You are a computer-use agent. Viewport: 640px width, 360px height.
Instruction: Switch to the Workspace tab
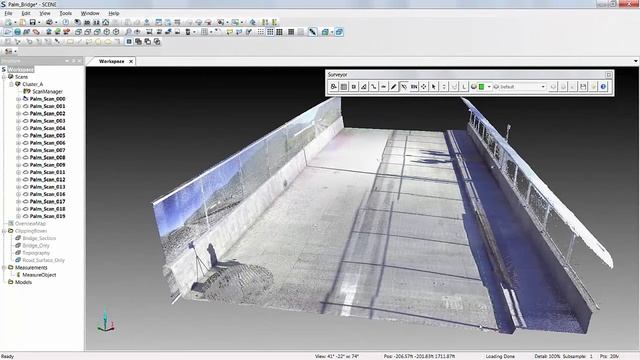click(x=111, y=61)
